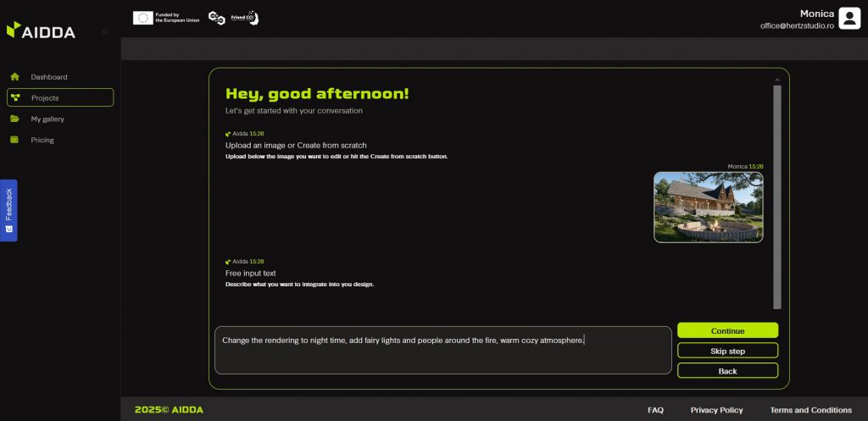Collapse the sidebar with double chevron
This screenshot has width=868, height=421.
pyautogui.click(x=105, y=32)
